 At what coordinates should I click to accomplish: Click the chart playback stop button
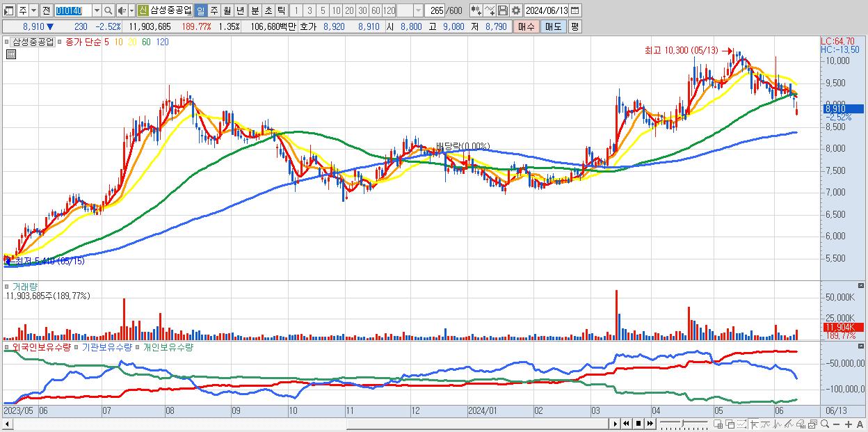pyautogui.click(x=638, y=424)
